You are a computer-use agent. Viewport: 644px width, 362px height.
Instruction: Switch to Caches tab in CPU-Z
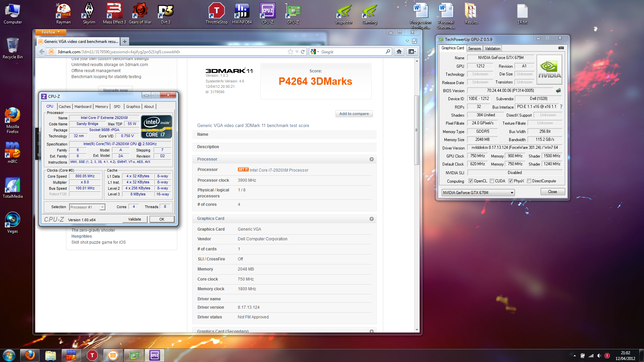[65, 107]
